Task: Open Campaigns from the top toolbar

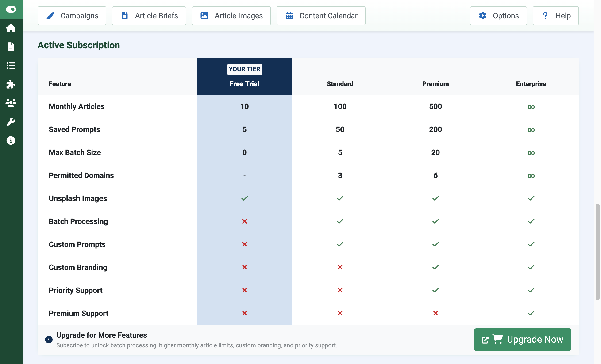Action: click(x=72, y=15)
